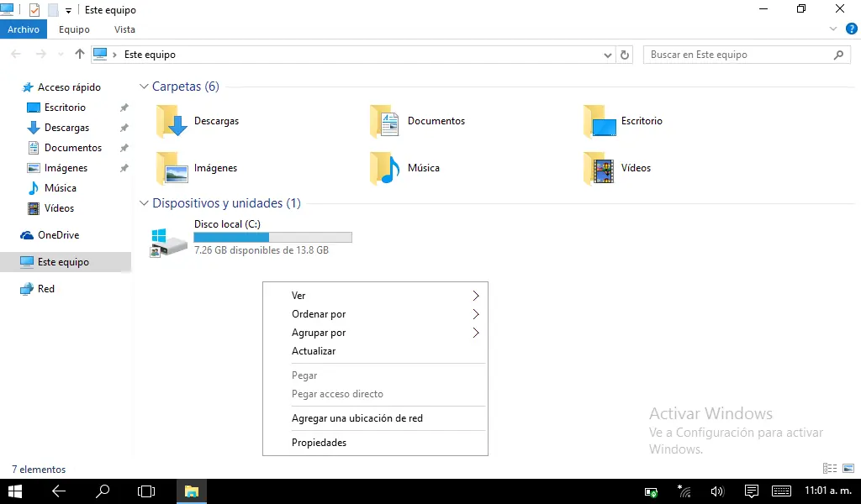
Task: Select Documentos in the navigation sidebar
Action: (72, 148)
